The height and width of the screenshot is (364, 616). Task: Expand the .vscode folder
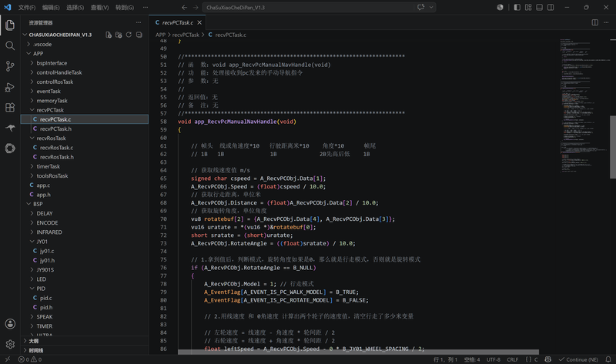point(85,45)
